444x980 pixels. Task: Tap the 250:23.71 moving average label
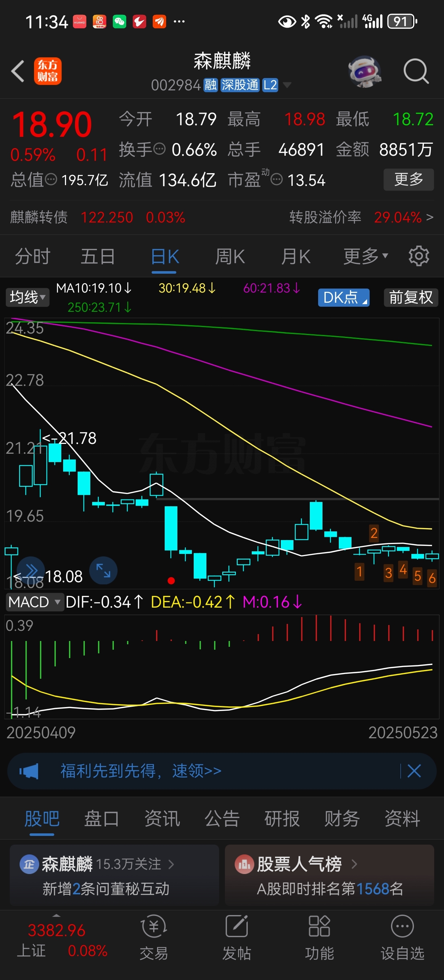pos(99,307)
